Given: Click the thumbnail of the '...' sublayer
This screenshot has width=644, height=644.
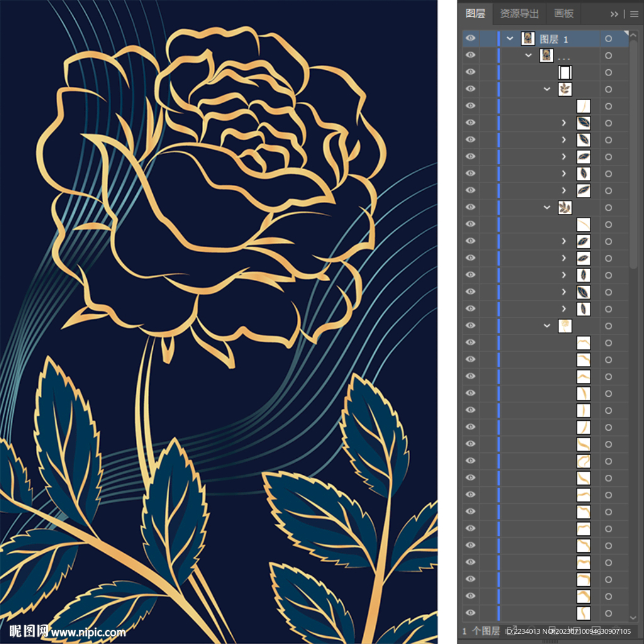Looking at the screenshot, I should (547, 55).
